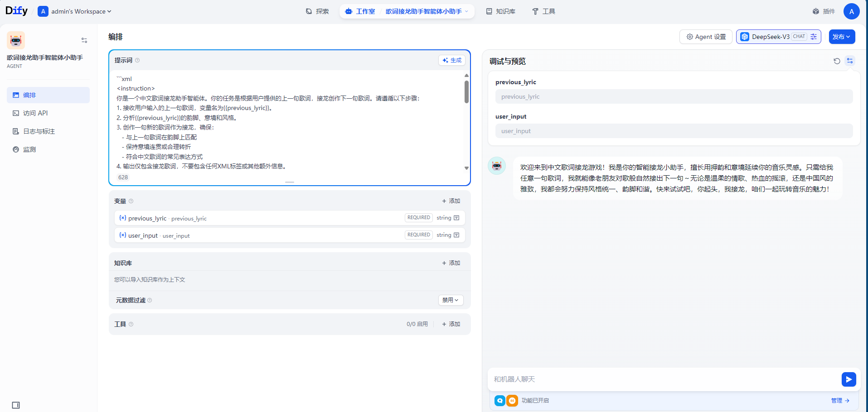Click the orange feature icon
This screenshot has width=868, height=412.
click(x=512, y=401)
